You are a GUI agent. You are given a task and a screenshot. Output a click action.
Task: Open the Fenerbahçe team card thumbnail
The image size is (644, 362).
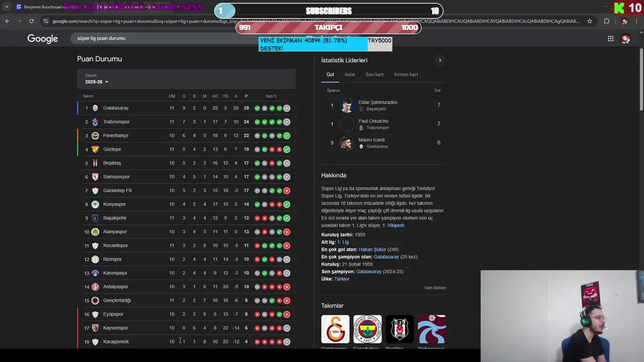(x=367, y=329)
